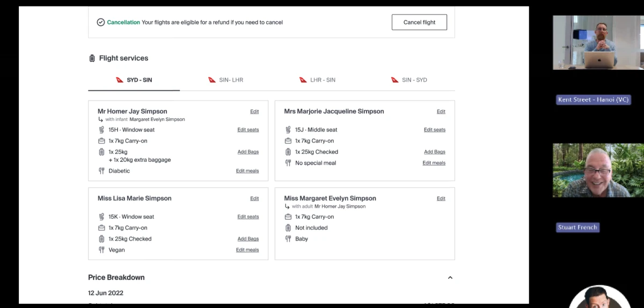644x308 pixels.
Task: Click meal icon beside Diabetic
Action: pos(101,171)
